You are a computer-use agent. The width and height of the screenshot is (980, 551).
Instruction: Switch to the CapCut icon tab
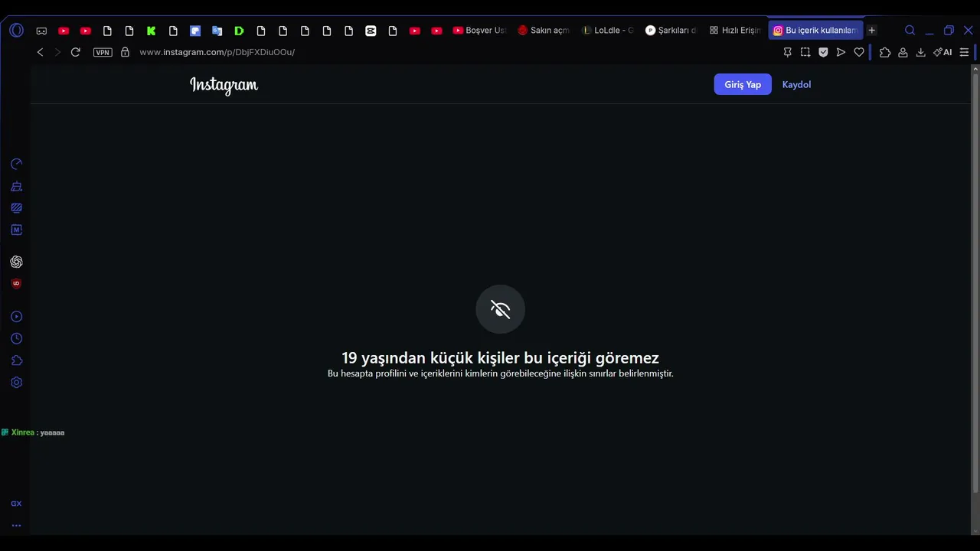pyautogui.click(x=371, y=31)
